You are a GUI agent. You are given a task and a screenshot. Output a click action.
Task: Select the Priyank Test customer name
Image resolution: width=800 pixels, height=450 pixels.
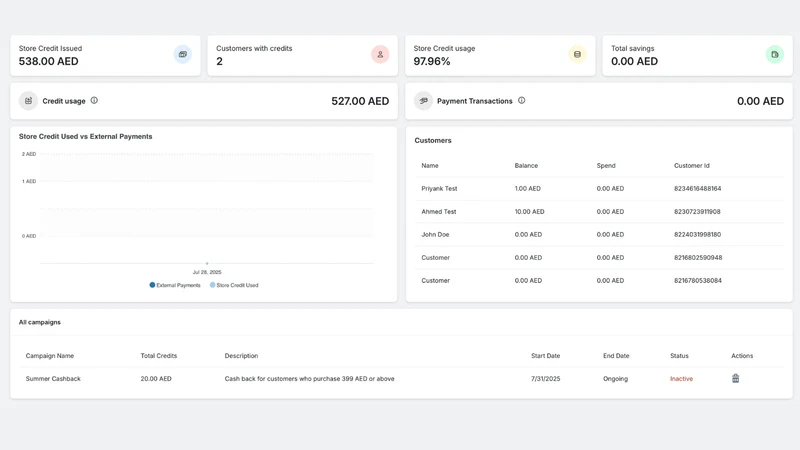coord(439,188)
